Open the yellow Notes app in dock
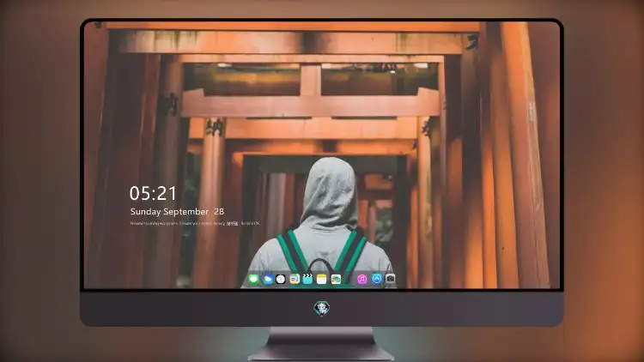 (322, 279)
